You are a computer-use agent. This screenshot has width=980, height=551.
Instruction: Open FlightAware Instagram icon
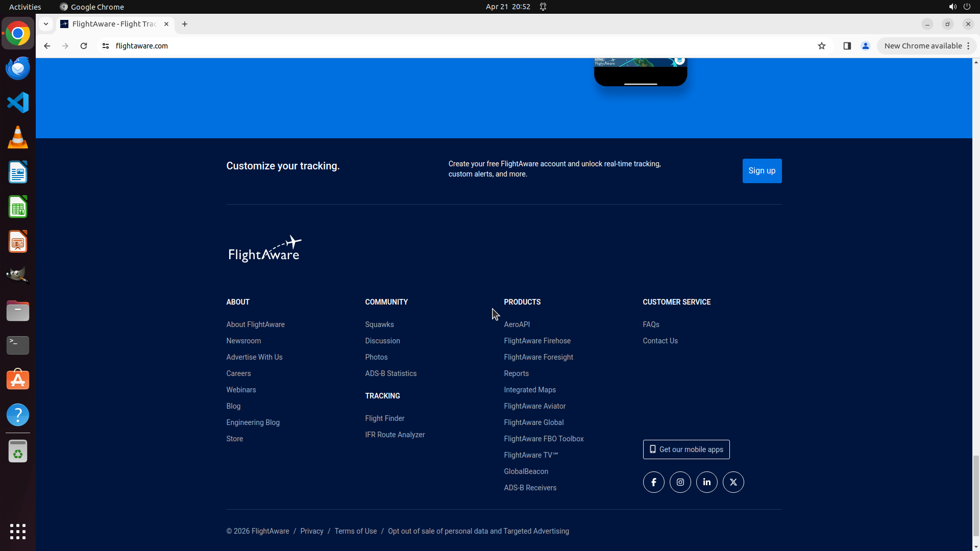680,482
